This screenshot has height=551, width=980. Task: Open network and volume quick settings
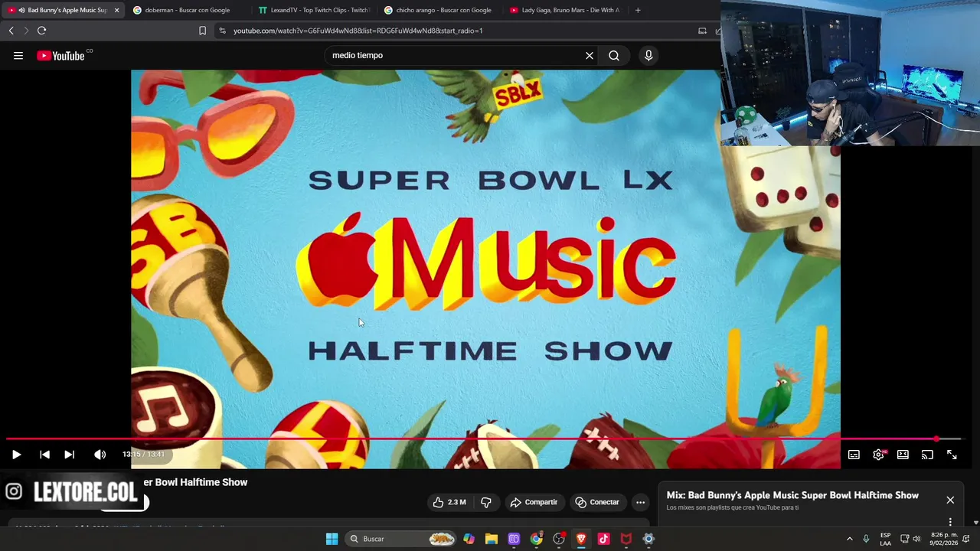910,539
